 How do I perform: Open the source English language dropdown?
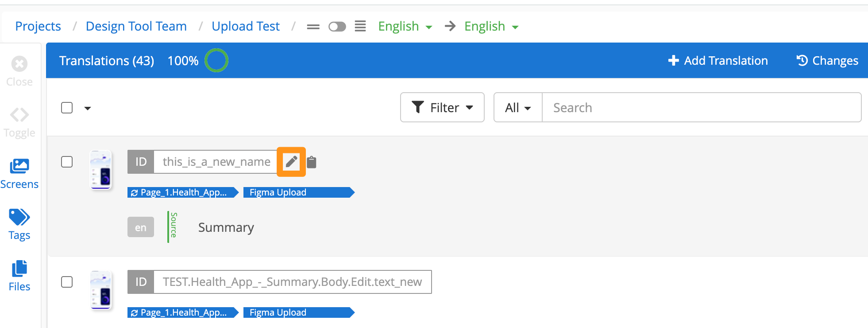click(405, 27)
